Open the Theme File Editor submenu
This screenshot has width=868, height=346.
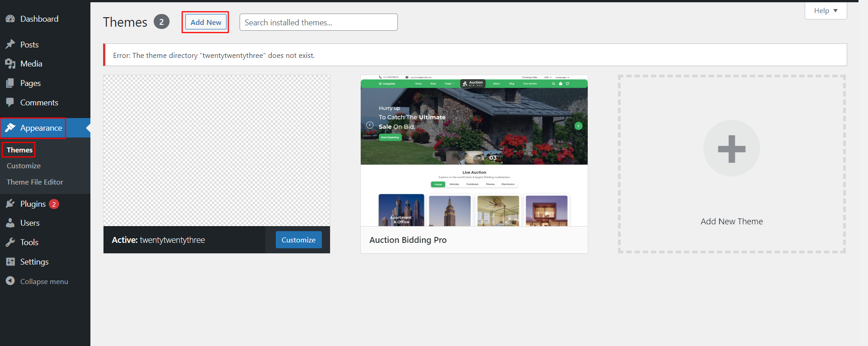tap(35, 182)
